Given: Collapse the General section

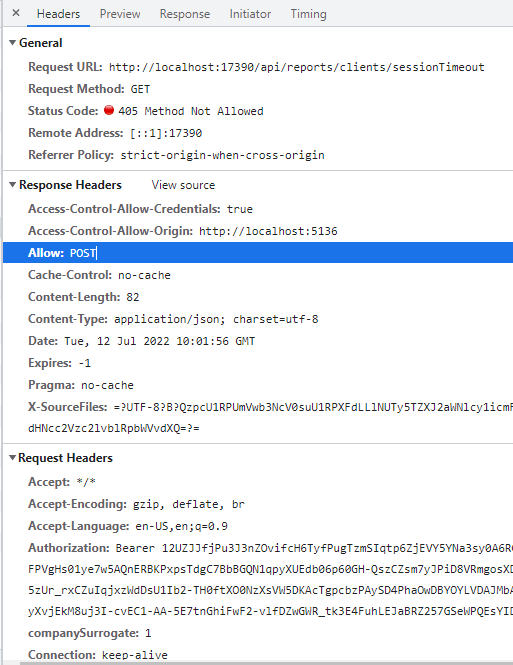Looking at the screenshot, I should click(12, 43).
